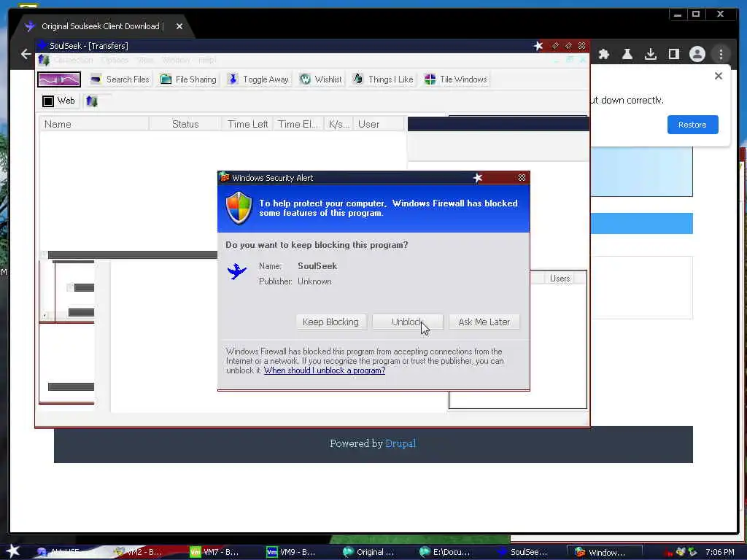The width and height of the screenshot is (747, 560).
Task: Click the Time Left column header
Action: (247, 124)
